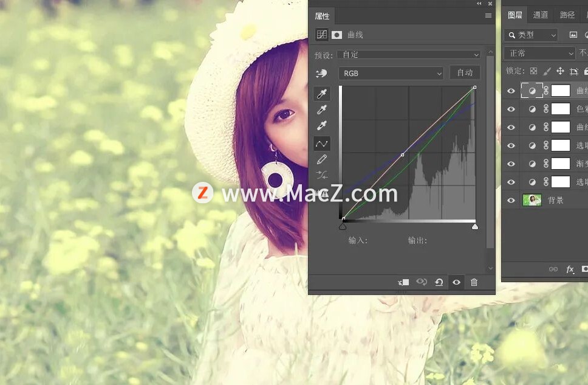
Task: Hide the 选取 layer above the 背景 layer
Action: [x=511, y=182]
